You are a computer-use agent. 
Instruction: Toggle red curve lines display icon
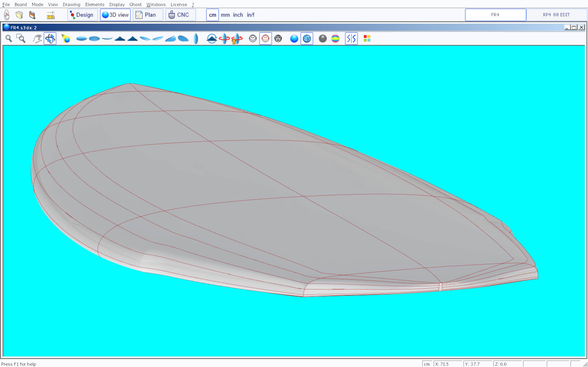(265, 39)
